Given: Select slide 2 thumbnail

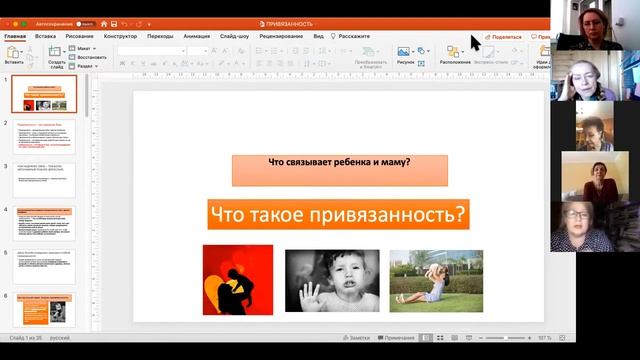Looking at the screenshot, I should pyautogui.click(x=44, y=137).
